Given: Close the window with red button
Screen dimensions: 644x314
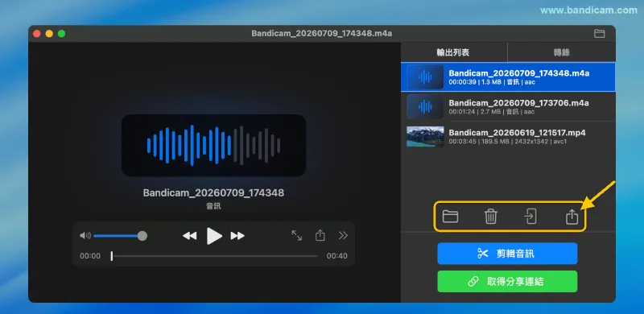Looking at the screenshot, I should 37,34.
